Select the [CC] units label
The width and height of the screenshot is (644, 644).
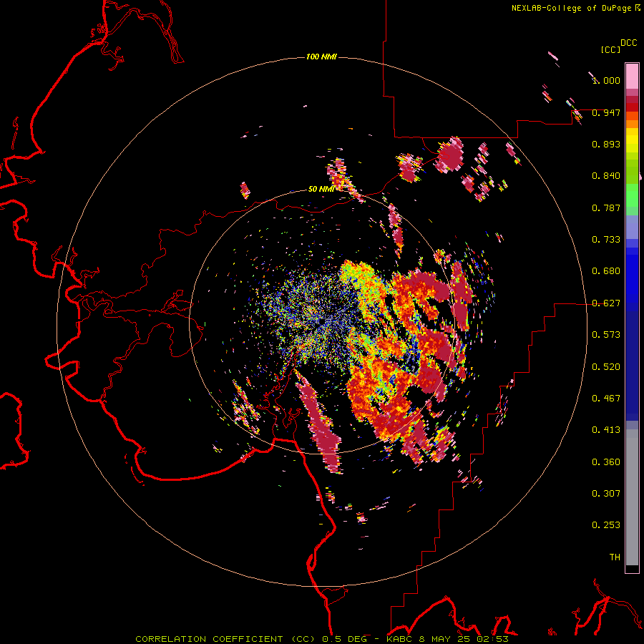coord(610,49)
